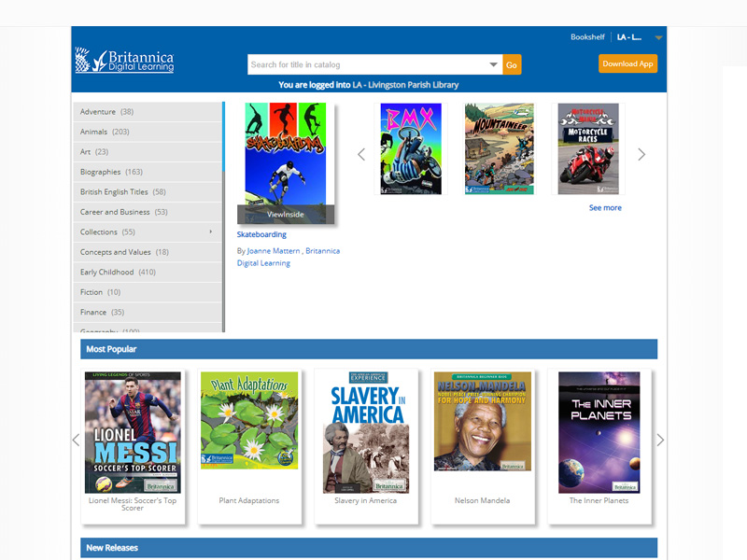Open the Skateboarding title link
Image resolution: width=747 pixels, height=560 pixels.
click(x=261, y=234)
